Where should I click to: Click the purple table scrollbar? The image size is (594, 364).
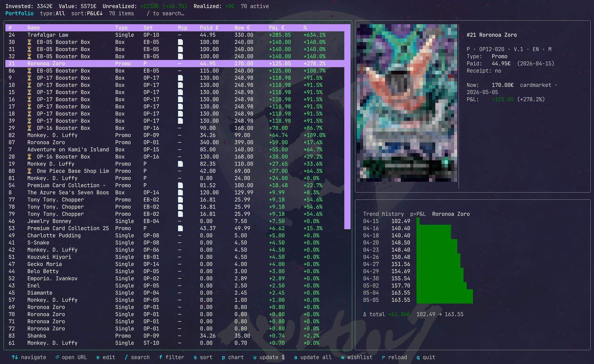pyautogui.click(x=347, y=127)
